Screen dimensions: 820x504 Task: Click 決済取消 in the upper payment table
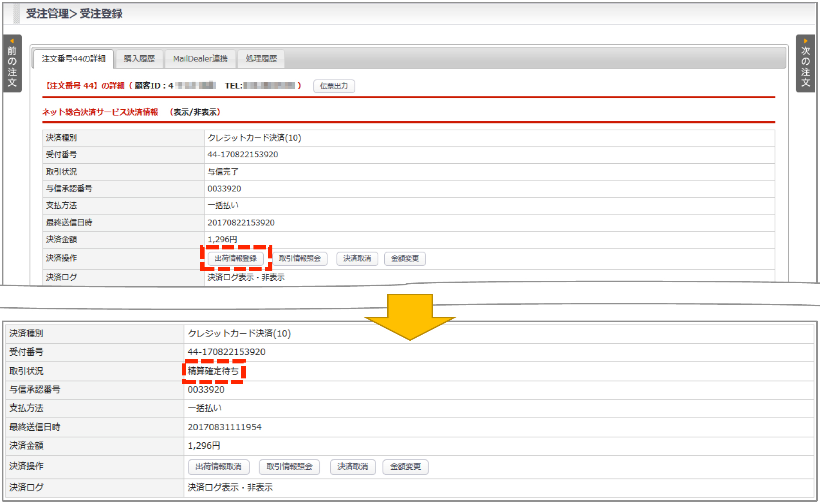(x=357, y=258)
